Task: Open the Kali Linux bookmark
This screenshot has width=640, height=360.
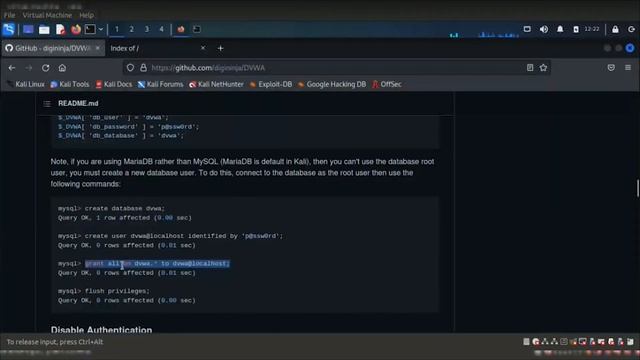Action: coord(26,84)
